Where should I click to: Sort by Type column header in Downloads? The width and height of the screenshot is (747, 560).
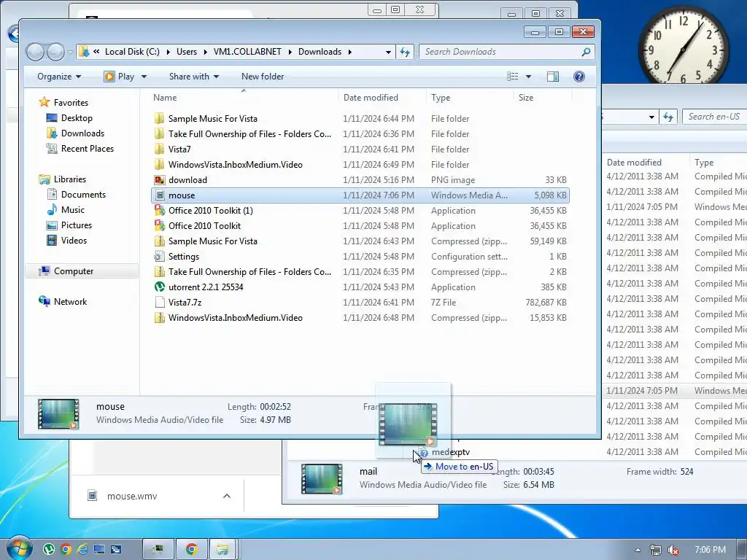tap(441, 98)
